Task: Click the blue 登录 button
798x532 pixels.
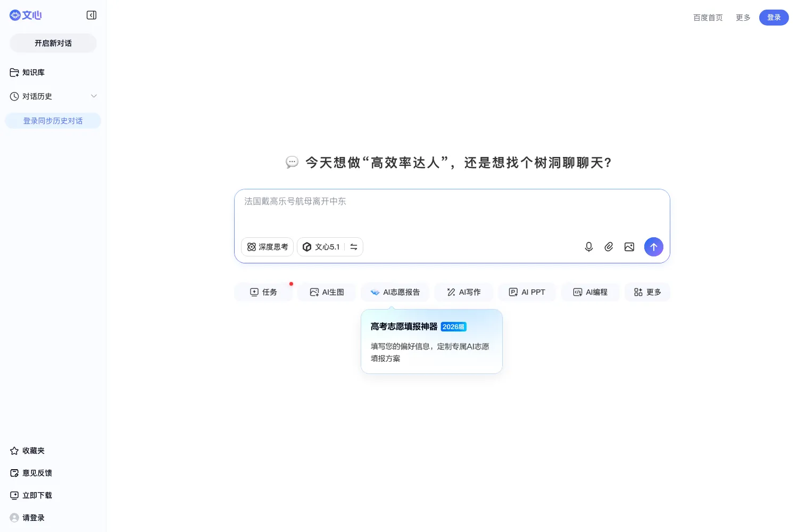Action: 774,18
